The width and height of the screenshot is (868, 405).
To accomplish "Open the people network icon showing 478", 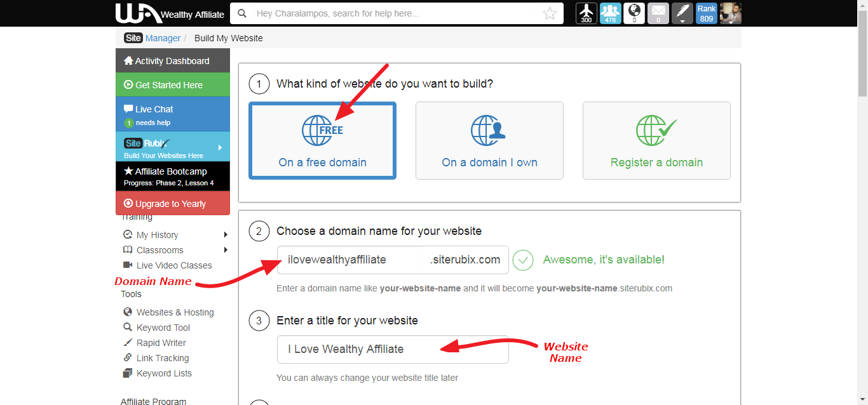I will coord(610,13).
